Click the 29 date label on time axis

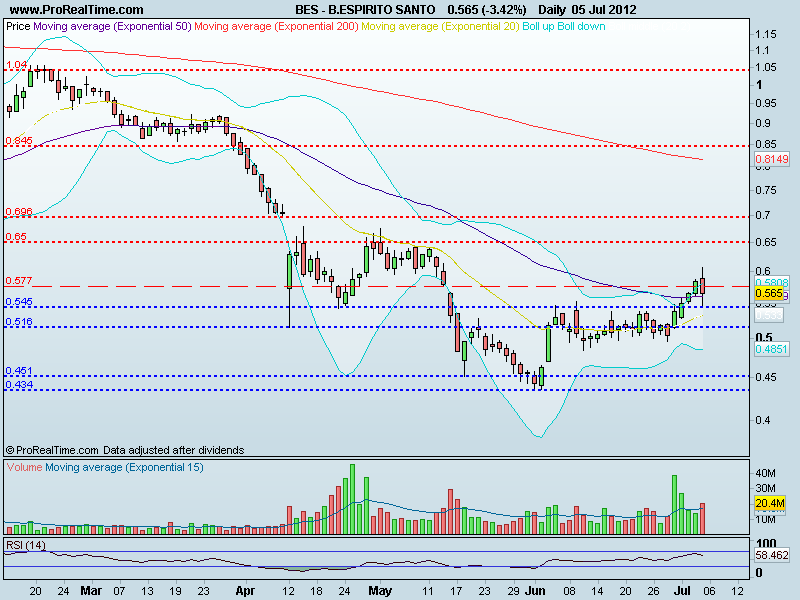pos(513,591)
